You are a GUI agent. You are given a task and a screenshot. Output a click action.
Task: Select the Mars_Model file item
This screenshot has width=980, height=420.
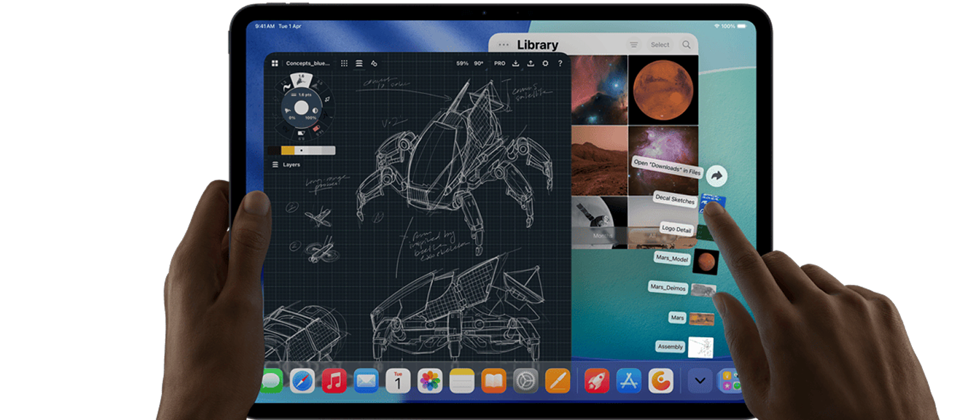672,259
